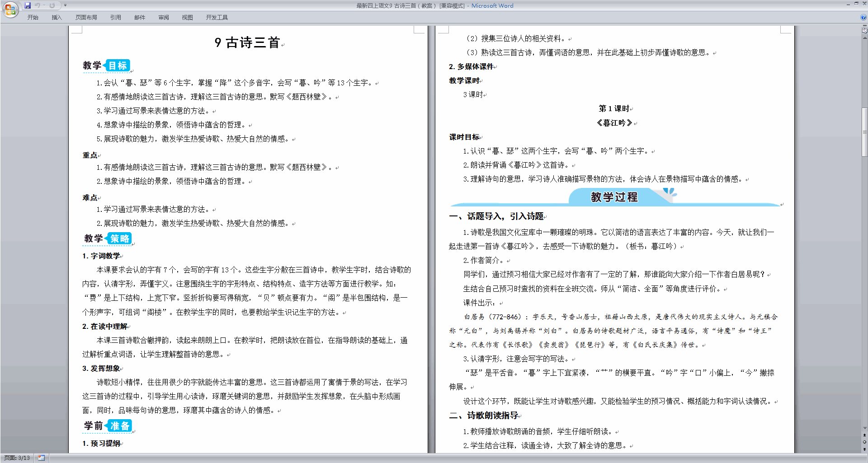
Task: Open the 邮件 ribbon tab
Action: (x=140, y=18)
